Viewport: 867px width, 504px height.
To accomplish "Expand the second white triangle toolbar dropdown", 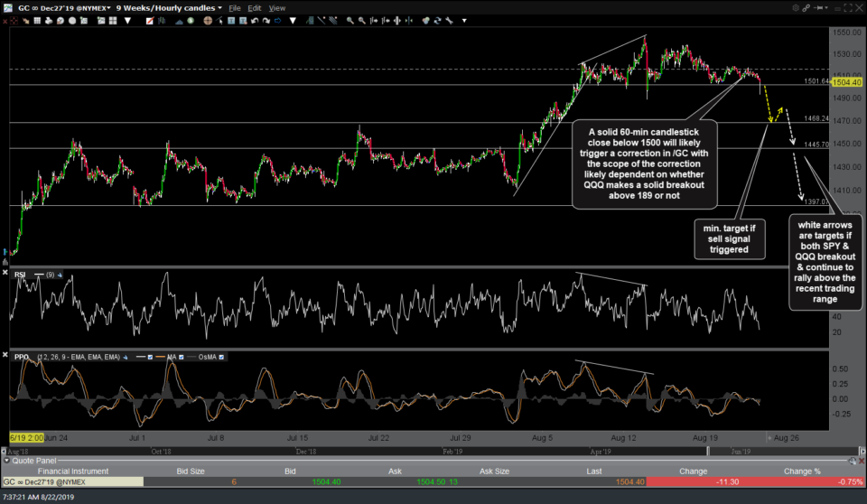I will 293,21.
